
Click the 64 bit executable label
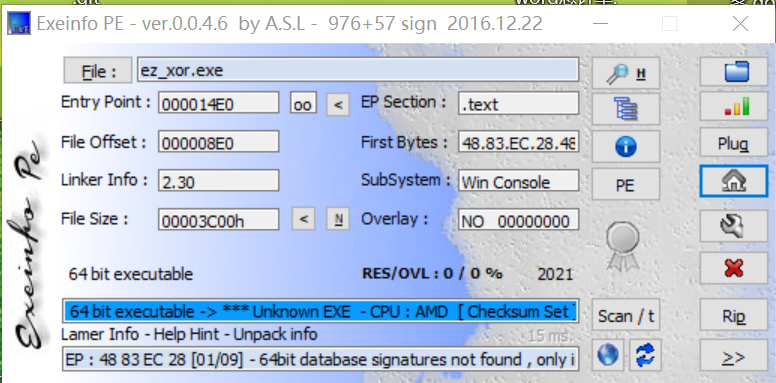(131, 274)
